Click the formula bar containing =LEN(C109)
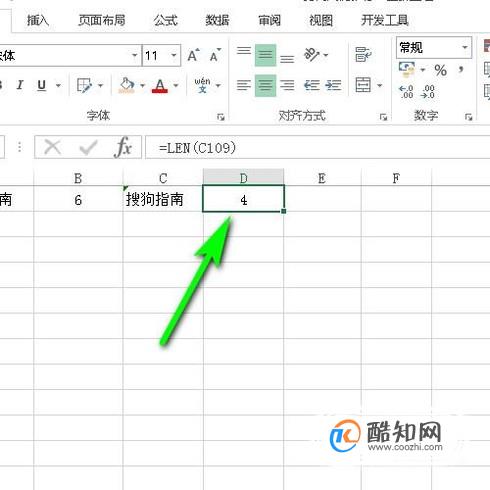490x490 pixels. pos(317,147)
